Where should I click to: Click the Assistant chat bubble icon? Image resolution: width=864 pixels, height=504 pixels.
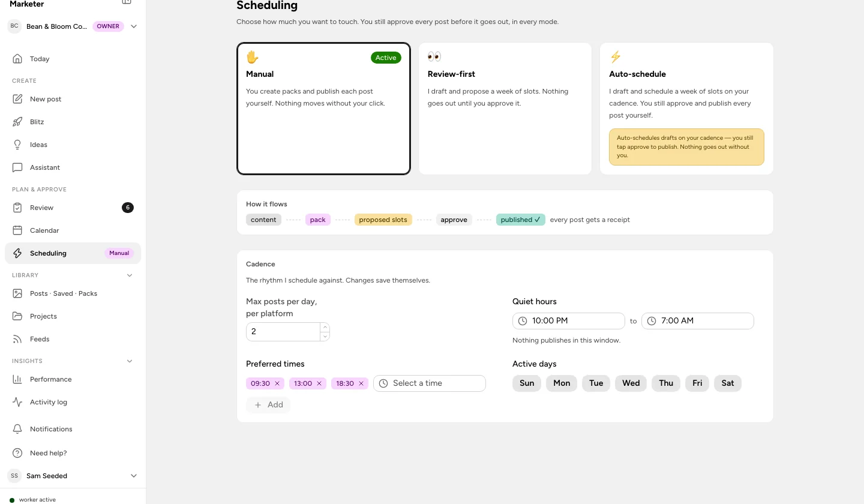[17, 167]
